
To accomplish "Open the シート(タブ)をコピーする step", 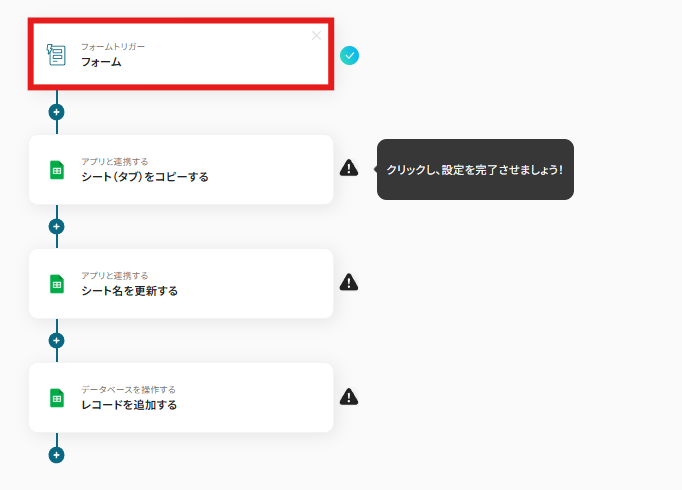I will (x=181, y=170).
